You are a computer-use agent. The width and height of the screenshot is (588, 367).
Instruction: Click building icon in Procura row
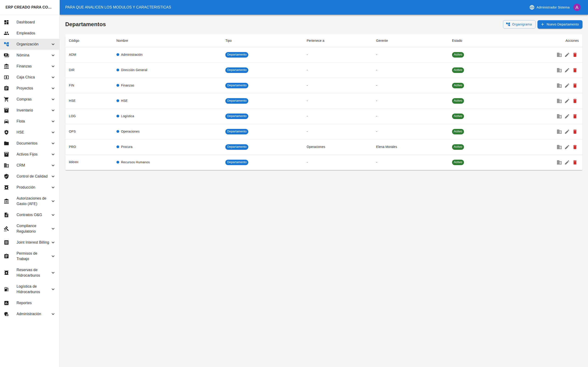(x=559, y=147)
